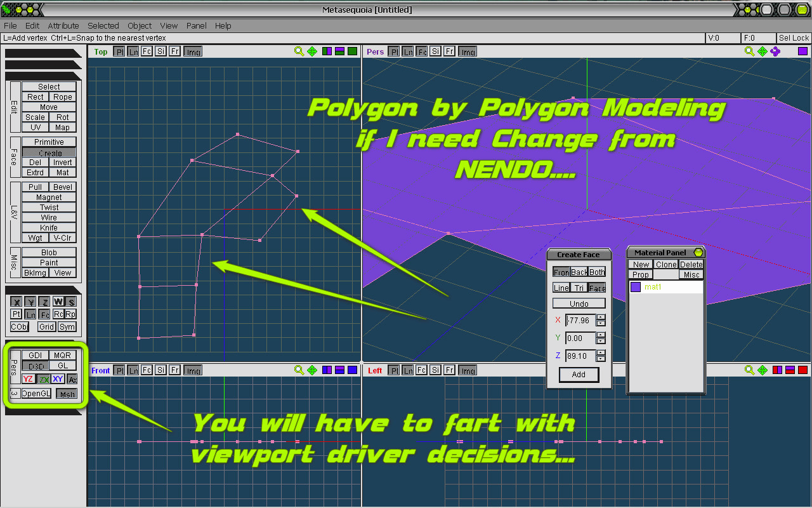812x508 pixels.
Task: Toggle Sym symmetry editing
Action: [x=67, y=327]
